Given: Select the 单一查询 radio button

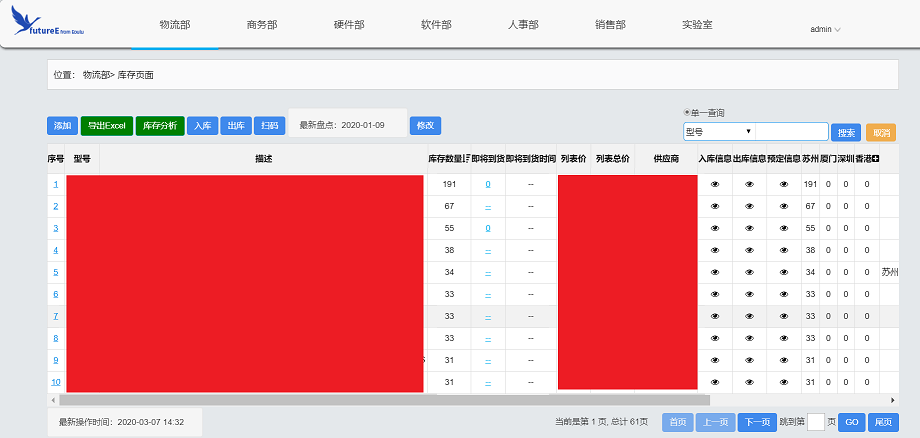Looking at the screenshot, I should pos(687,113).
